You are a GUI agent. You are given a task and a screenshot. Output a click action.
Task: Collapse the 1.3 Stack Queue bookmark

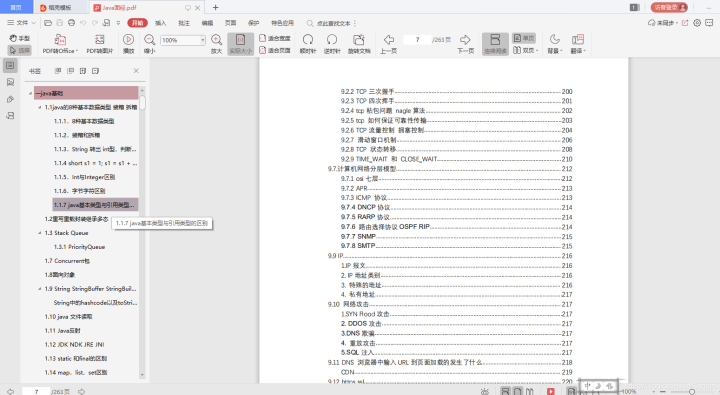39,233
